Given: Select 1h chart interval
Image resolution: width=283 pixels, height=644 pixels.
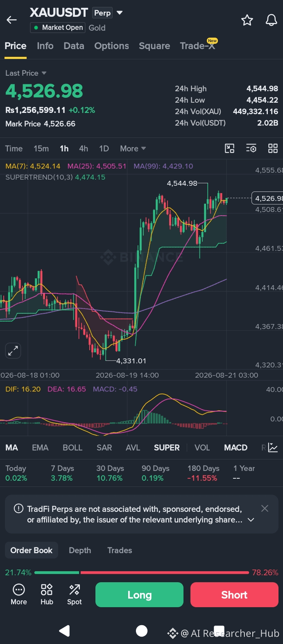Looking at the screenshot, I should pyautogui.click(x=64, y=149).
